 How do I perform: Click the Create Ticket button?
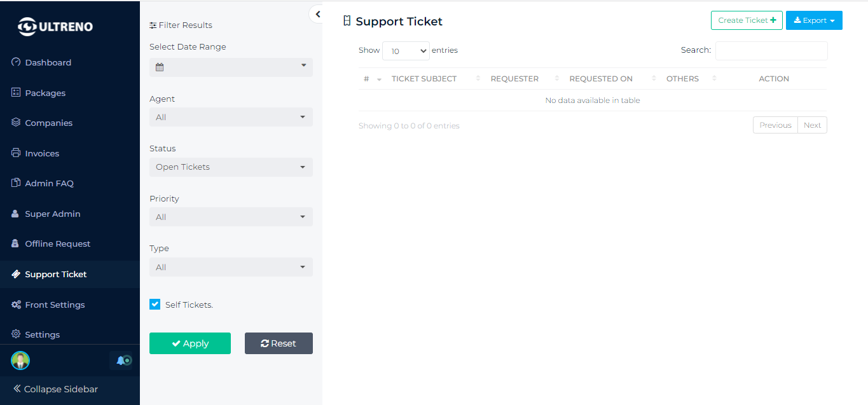pos(747,20)
